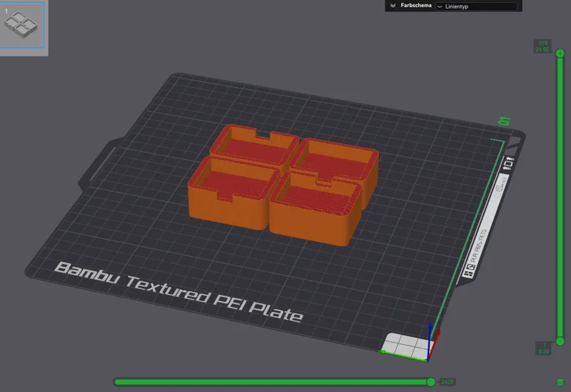This screenshot has height=392, width=571.
Task: Click the horizontal move slider end handle
Action: (x=431, y=382)
